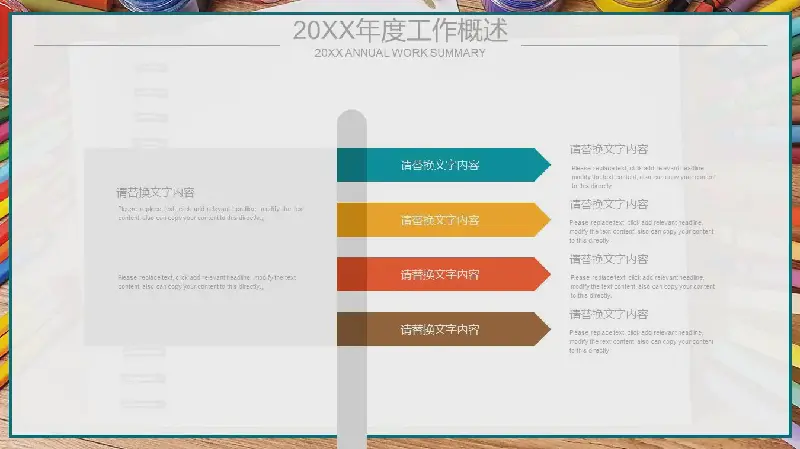Select the yellow arrow banner
This screenshot has height=449, width=800.
[441, 220]
